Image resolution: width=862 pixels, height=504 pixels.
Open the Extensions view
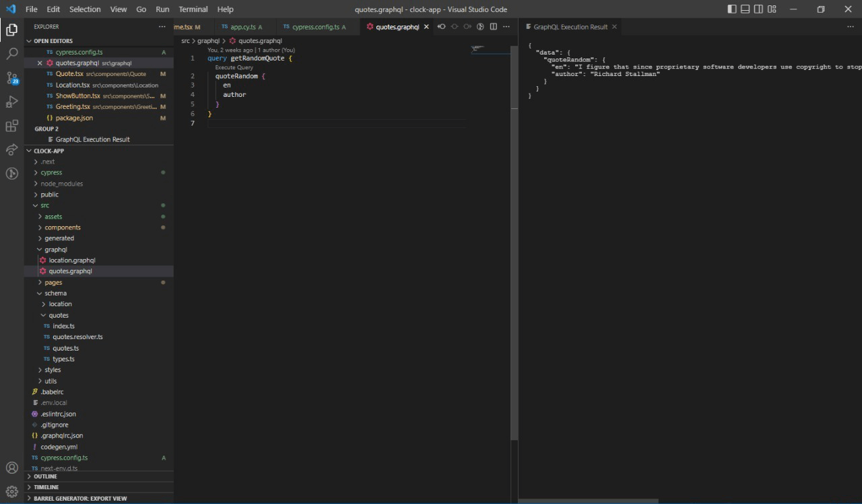click(11, 126)
